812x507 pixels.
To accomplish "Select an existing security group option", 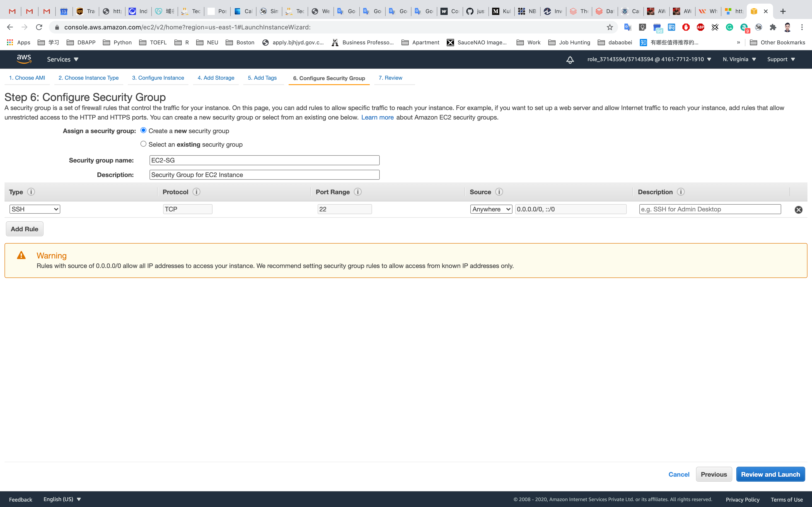I will pos(143,144).
